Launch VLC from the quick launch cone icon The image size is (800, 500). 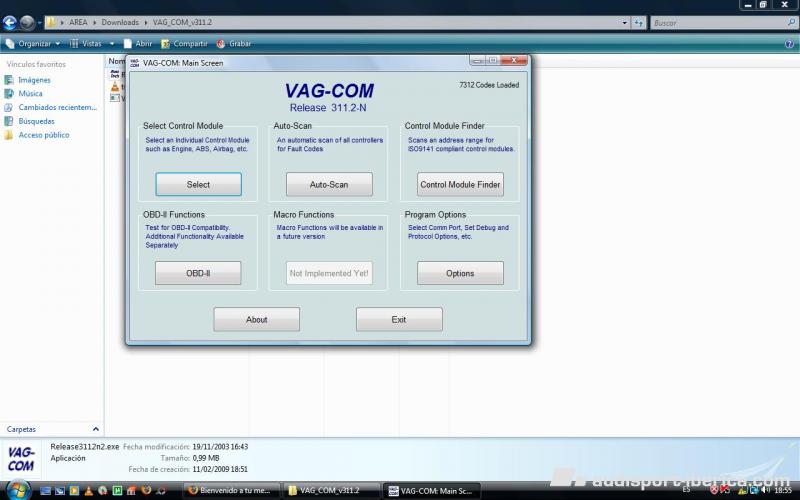pos(88,491)
